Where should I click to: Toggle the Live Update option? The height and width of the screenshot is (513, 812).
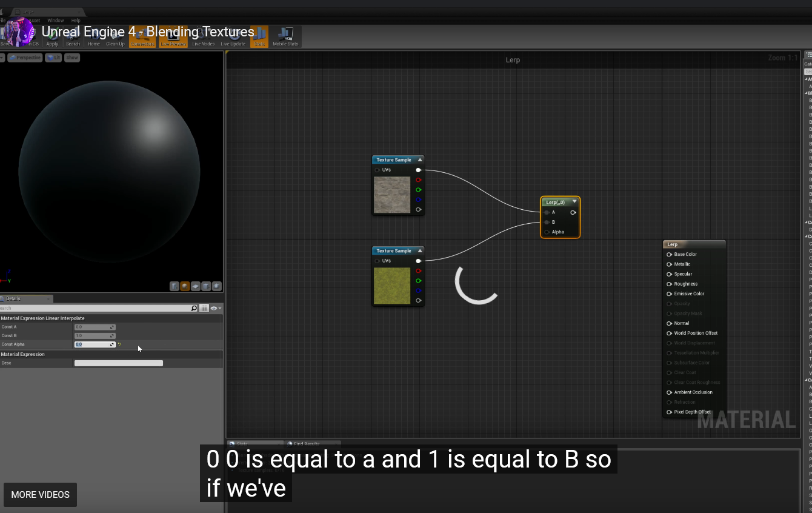233,37
